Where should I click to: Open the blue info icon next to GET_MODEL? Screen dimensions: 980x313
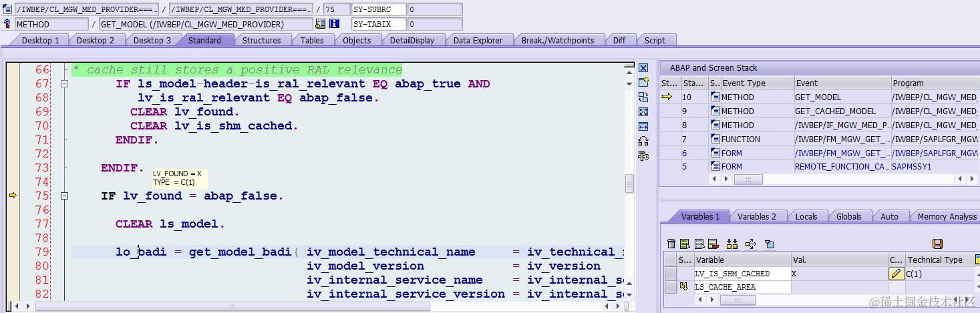tap(335, 24)
